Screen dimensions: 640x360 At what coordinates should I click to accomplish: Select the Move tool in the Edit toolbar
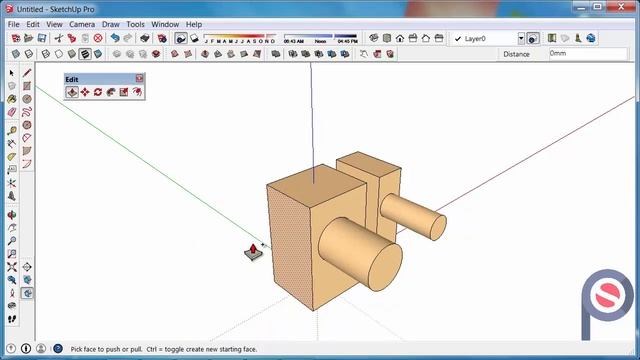click(x=85, y=92)
